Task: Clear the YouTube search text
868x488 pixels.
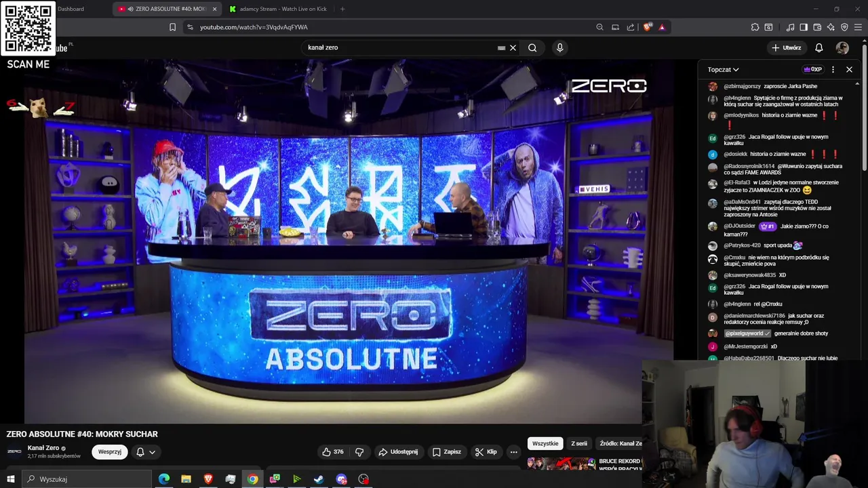Action: (x=513, y=47)
